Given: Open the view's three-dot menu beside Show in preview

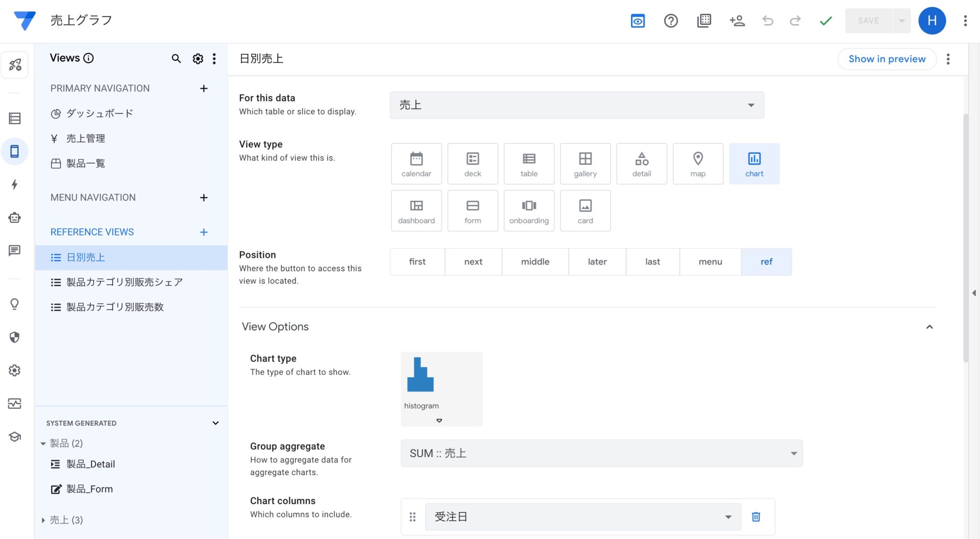Looking at the screenshot, I should click(948, 58).
